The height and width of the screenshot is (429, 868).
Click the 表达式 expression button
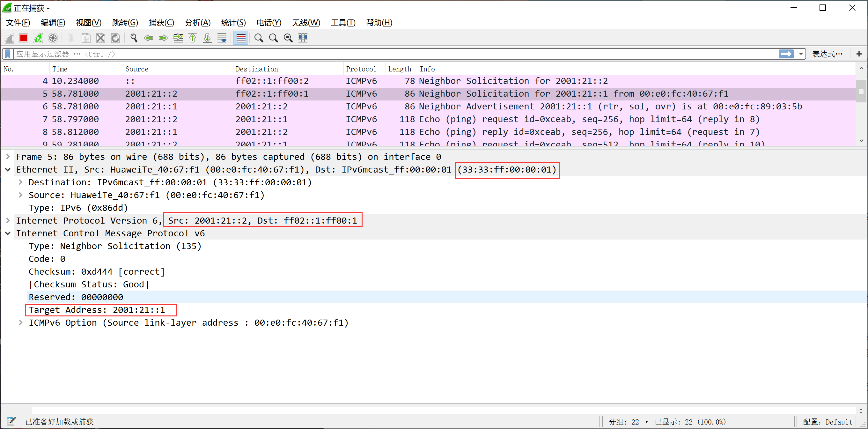tap(827, 54)
